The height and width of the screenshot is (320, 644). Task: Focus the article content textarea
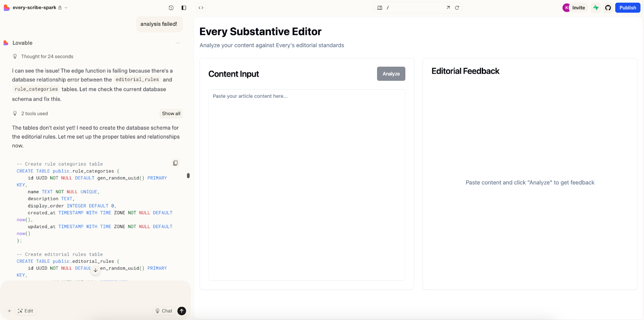307,185
